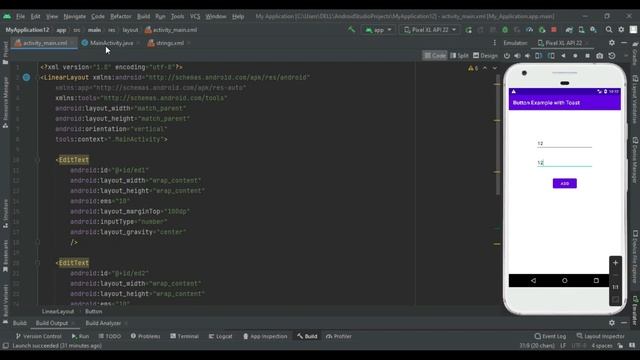640x360 pixels.
Task: Rotate emulator right icon
Action: pyautogui.click(x=551, y=56)
